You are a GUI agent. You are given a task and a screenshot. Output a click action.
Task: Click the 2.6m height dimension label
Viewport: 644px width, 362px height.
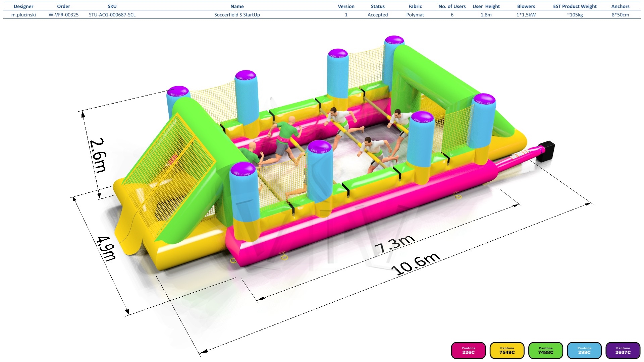(x=98, y=155)
